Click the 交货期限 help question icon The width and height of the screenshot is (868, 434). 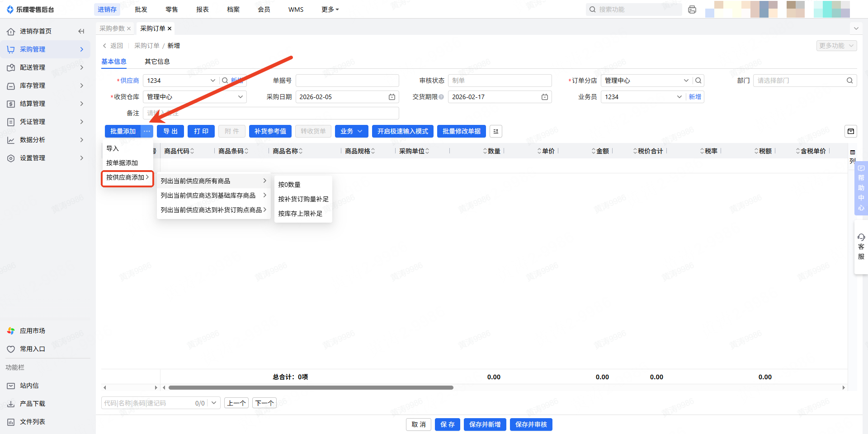(441, 97)
